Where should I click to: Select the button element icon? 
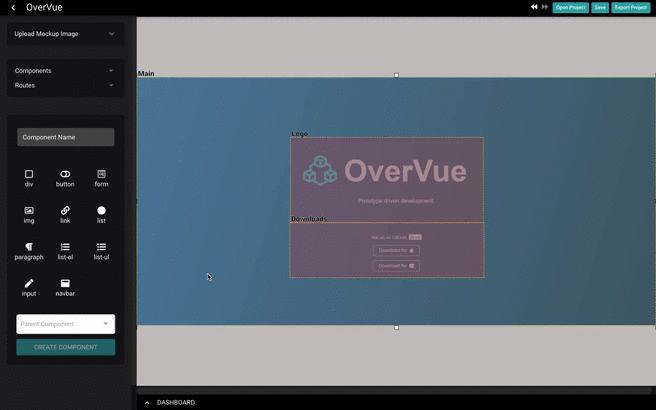click(x=65, y=174)
